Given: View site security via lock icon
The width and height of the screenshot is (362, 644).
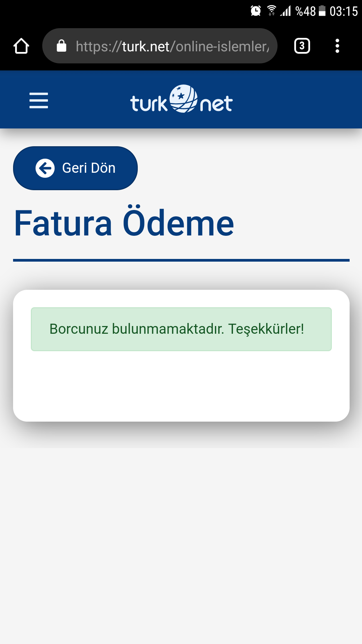Looking at the screenshot, I should (61, 46).
